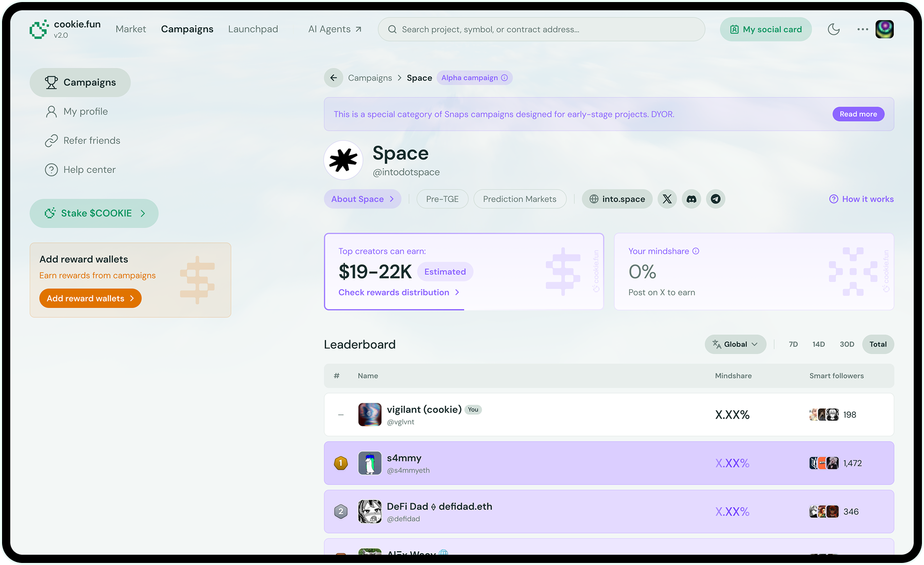Open Refer friends in the sidebar
The width and height of the screenshot is (924, 565).
coord(83,141)
